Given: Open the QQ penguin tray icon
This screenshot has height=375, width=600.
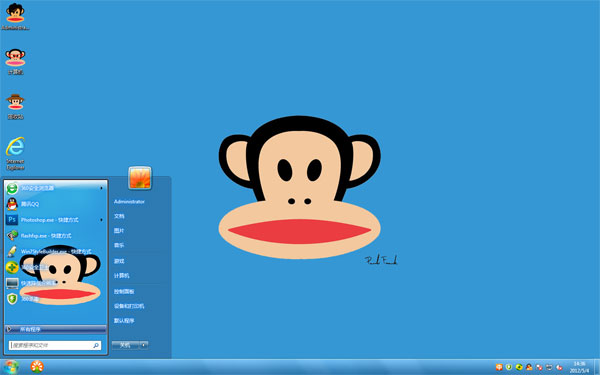Looking at the screenshot, I should [x=529, y=367].
